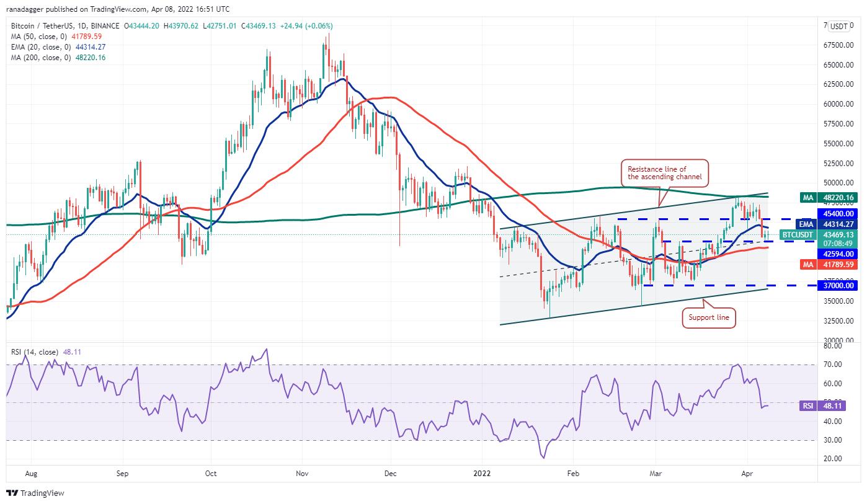This screenshot has width=867, height=504.
Task: Click the 45400.00 price level label
Action: [839, 213]
